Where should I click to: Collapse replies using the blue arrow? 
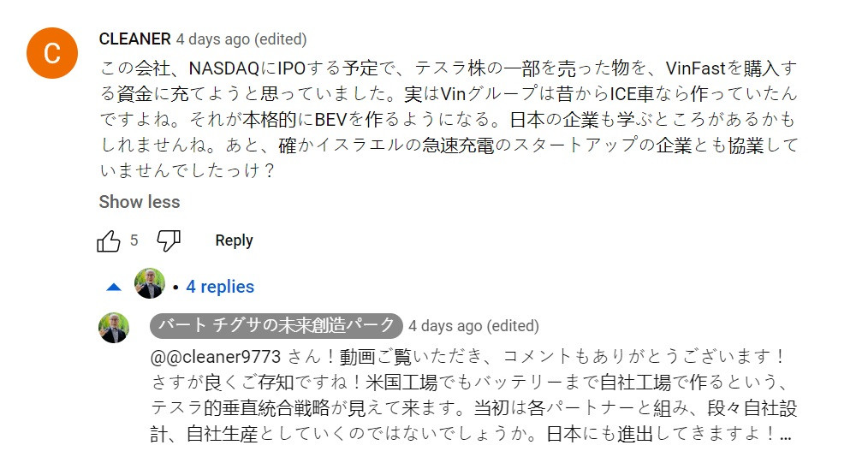pos(114,287)
